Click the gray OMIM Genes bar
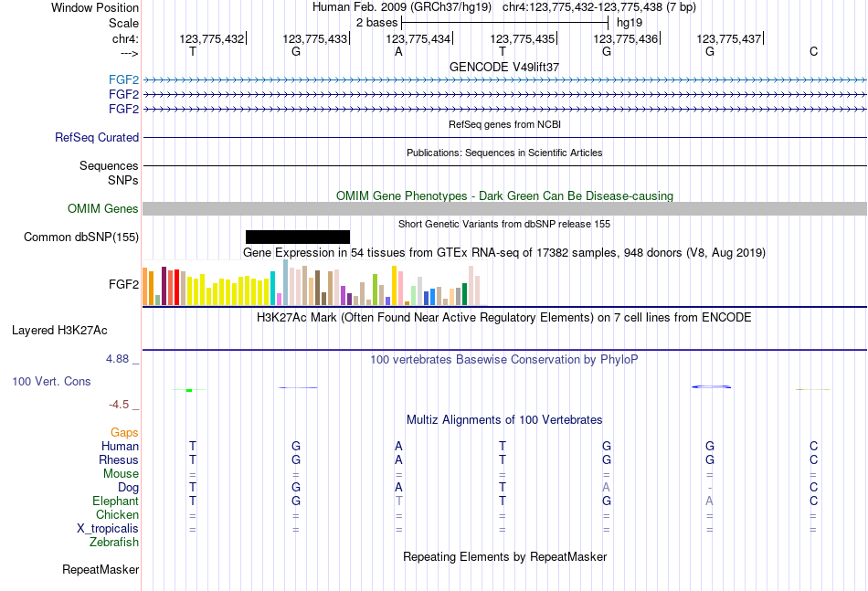868x591 pixels. click(x=504, y=208)
